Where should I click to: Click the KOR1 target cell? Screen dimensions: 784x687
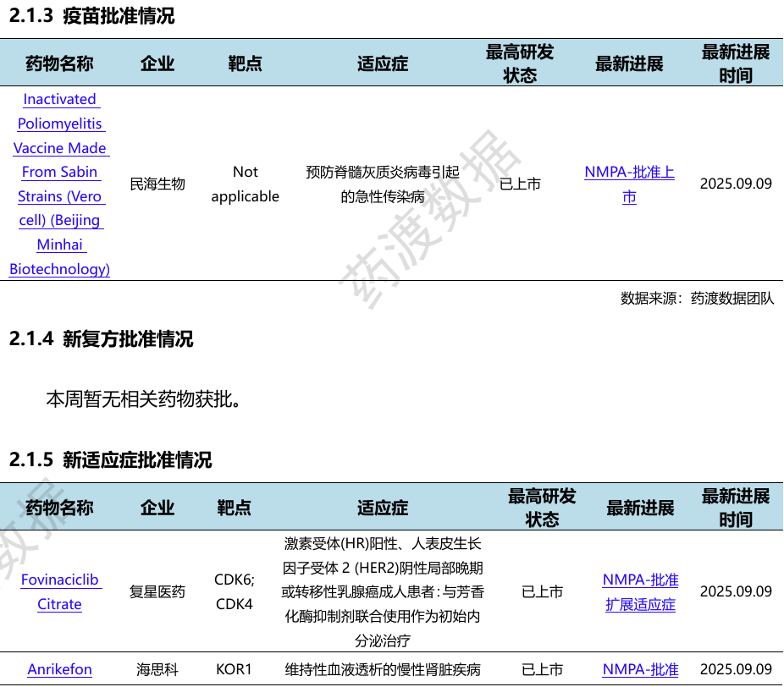click(x=234, y=669)
